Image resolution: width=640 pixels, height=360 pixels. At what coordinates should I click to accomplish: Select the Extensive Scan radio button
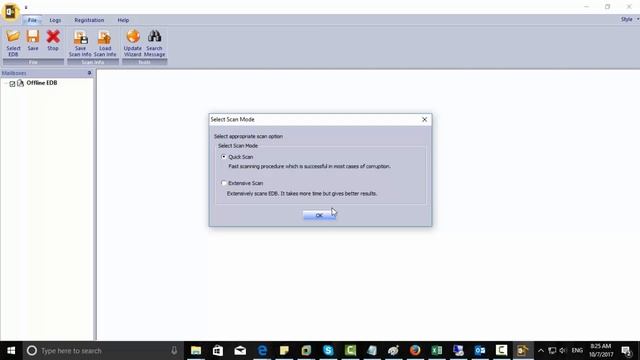[x=224, y=183]
